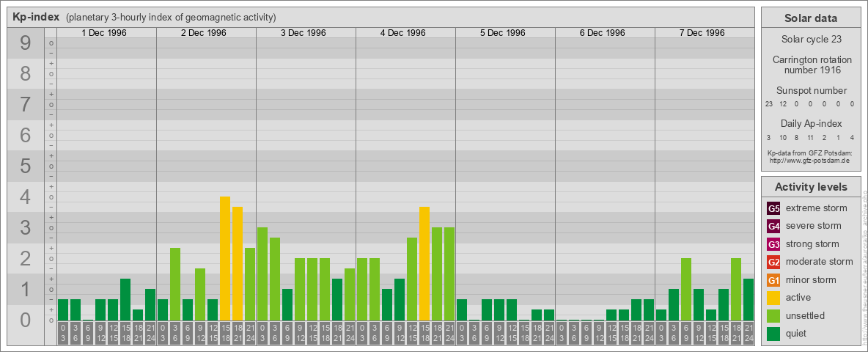Click the large '5' Kp scale number
This screenshot has width=868, height=352.
point(25,166)
